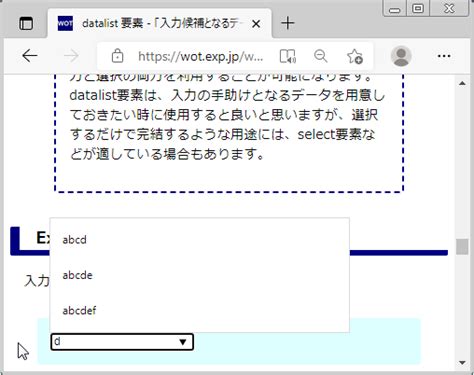Open the tab actions menu icon

click(26, 24)
